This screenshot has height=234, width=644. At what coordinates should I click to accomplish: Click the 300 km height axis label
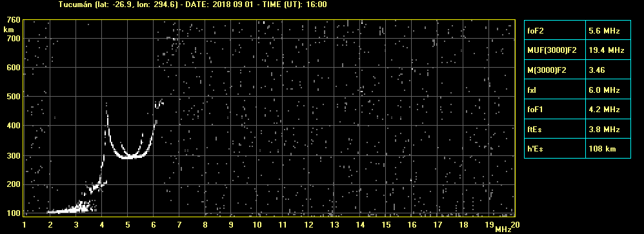point(13,156)
